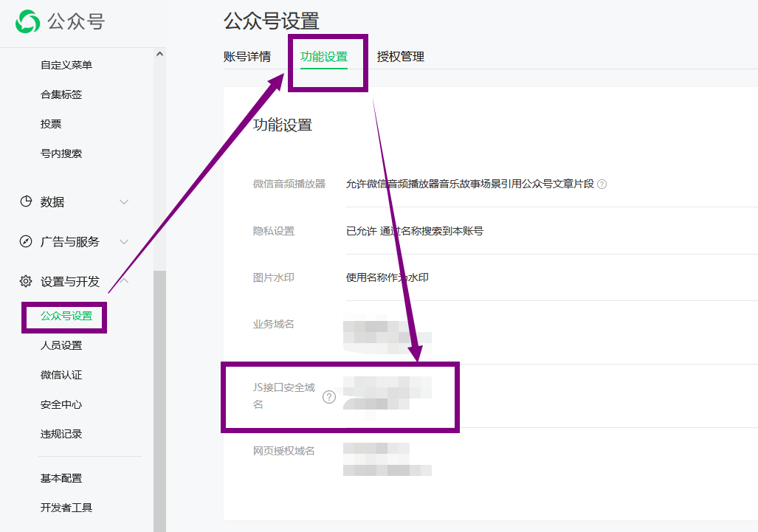This screenshot has width=758, height=532.
Task: Click the sidebar scrollbar thumb
Action: coord(159,401)
